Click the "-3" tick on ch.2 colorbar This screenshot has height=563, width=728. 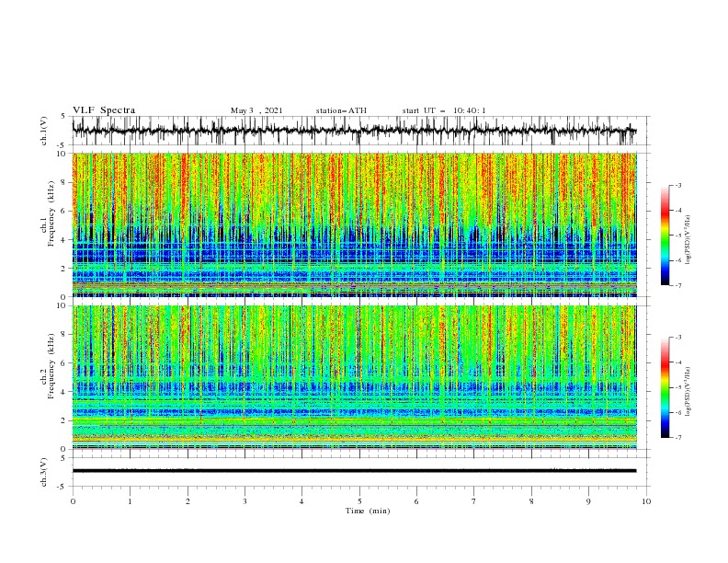point(678,338)
